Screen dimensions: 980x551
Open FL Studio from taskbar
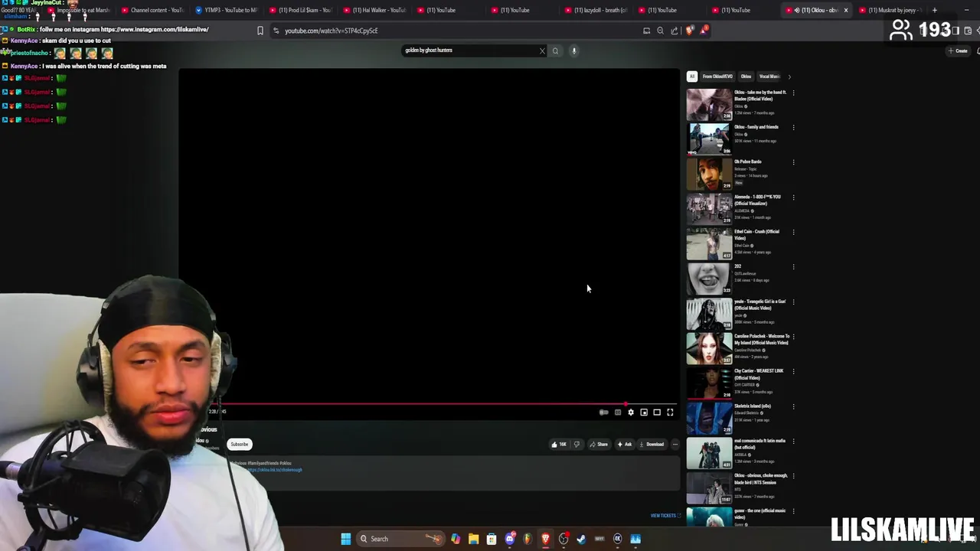528,539
